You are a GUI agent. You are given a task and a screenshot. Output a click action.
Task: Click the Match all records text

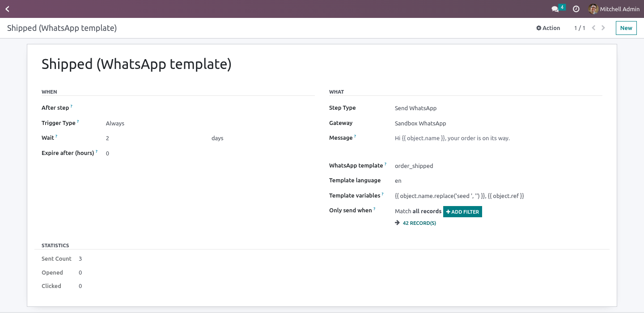(x=418, y=211)
